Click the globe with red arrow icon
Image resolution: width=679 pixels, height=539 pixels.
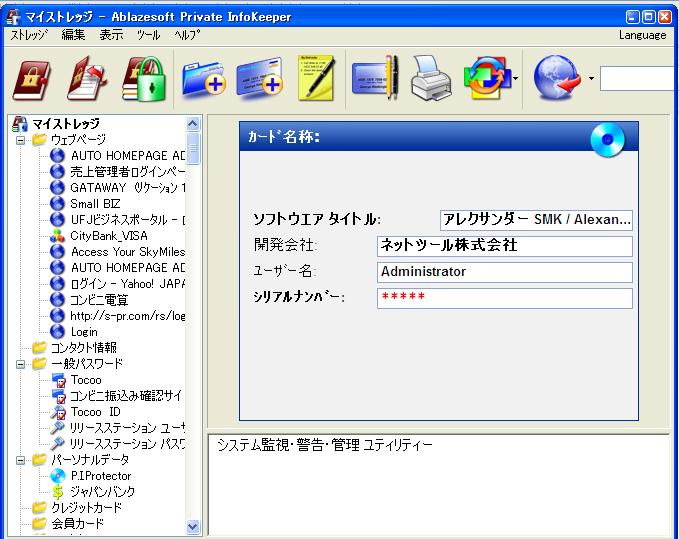(x=557, y=80)
